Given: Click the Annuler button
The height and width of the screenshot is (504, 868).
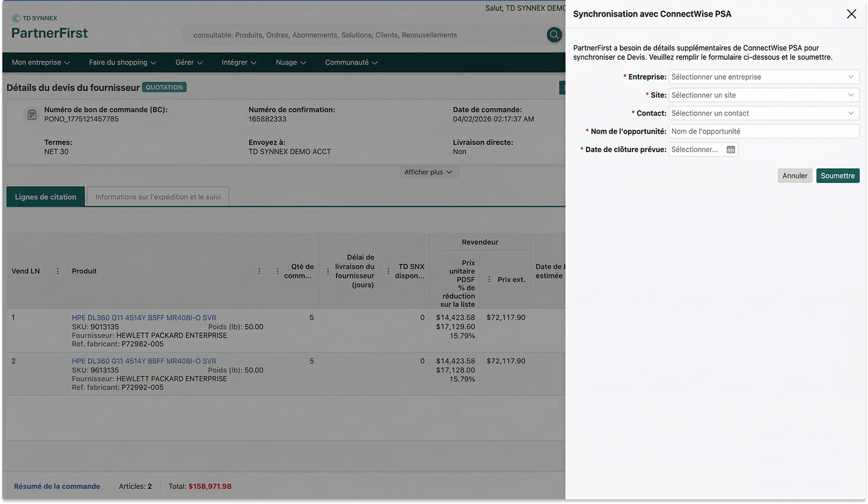Looking at the screenshot, I should [795, 175].
